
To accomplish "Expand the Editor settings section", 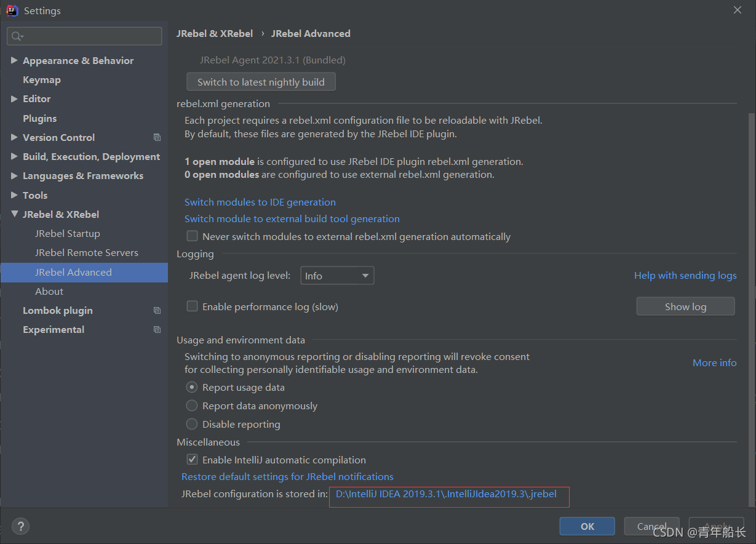I will 14,98.
